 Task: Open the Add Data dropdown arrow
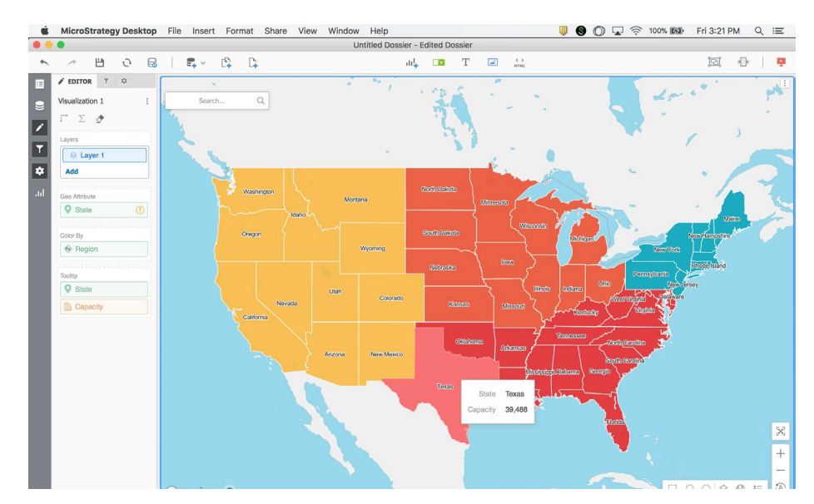point(203,62)
